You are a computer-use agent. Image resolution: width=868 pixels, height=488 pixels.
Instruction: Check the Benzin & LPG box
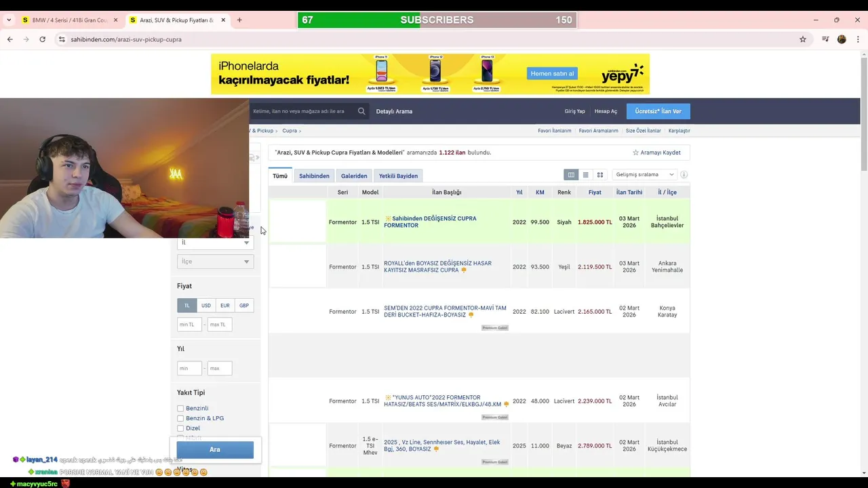click(x=180, y=418)
